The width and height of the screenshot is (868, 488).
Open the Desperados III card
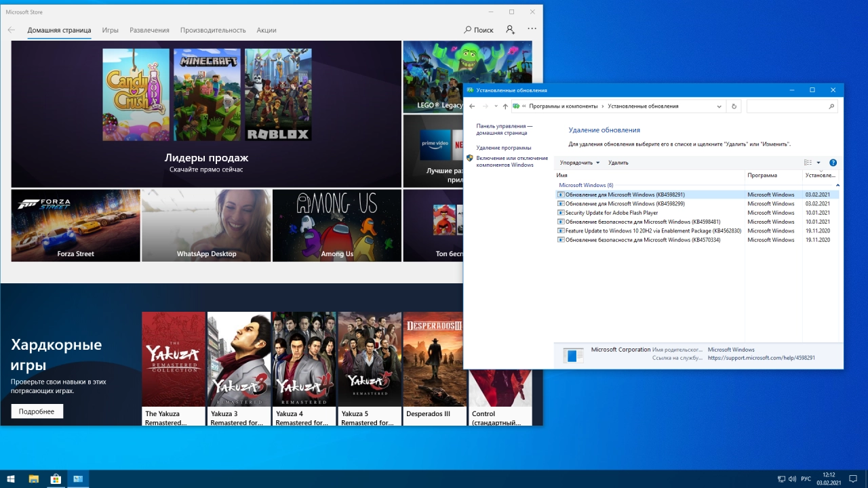point(435,369)
